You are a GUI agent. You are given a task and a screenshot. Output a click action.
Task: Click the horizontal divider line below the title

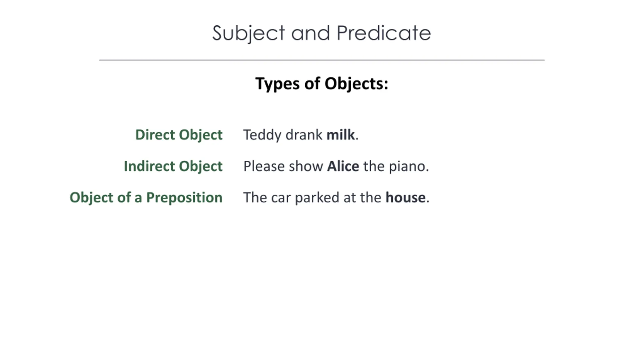[322, 60]
